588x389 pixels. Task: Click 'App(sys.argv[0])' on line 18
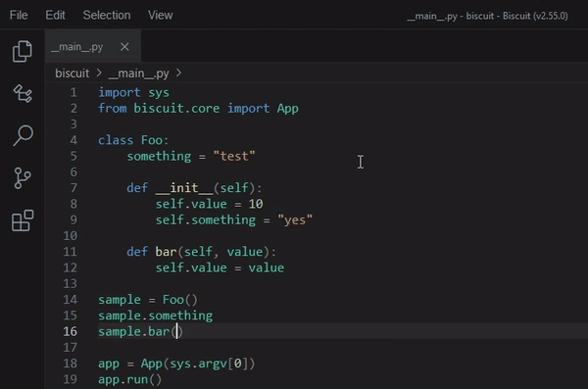click(x=198, y=364)
